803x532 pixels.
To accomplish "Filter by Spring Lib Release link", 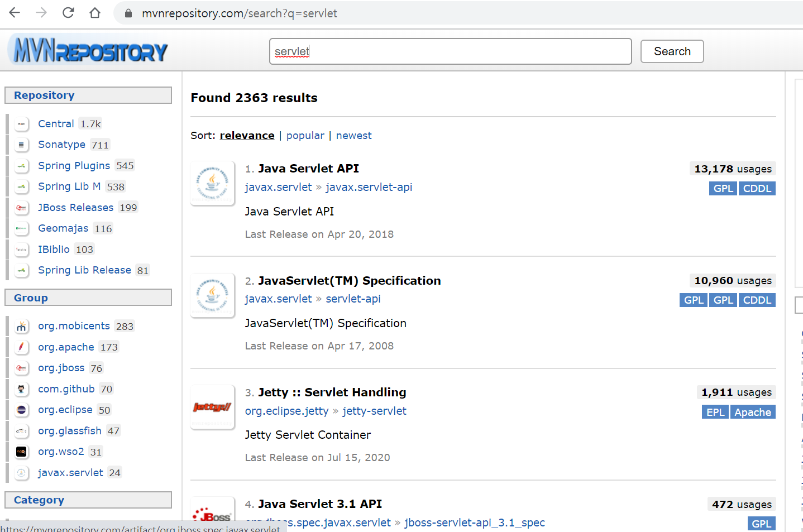I will click(84, 270).
